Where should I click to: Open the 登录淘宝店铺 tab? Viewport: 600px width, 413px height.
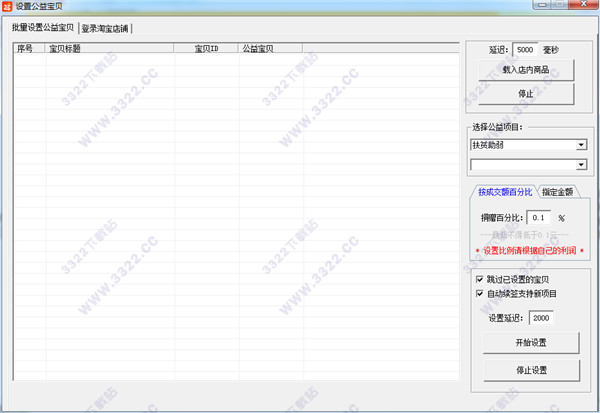(105, 29)
